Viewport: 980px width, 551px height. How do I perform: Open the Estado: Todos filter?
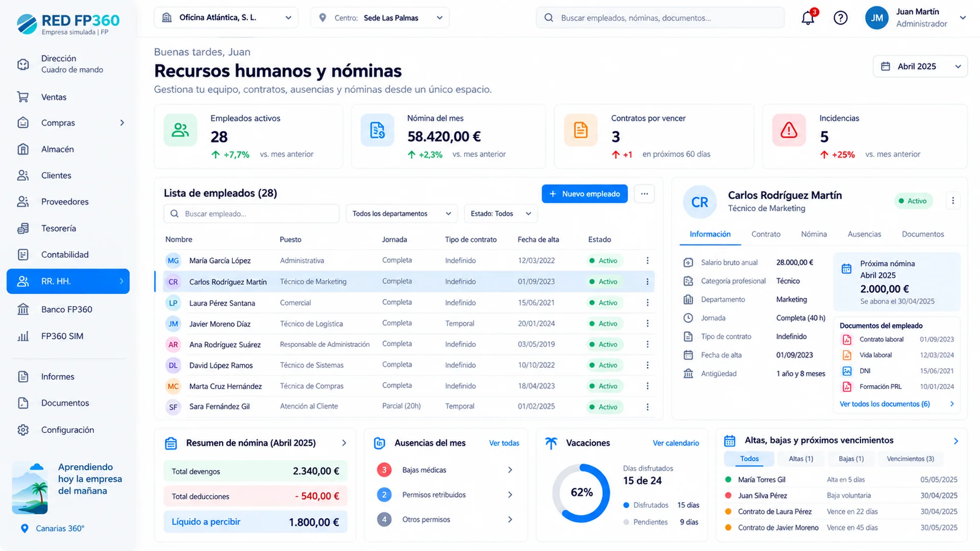pyautogui.click(x=500, y=214)
